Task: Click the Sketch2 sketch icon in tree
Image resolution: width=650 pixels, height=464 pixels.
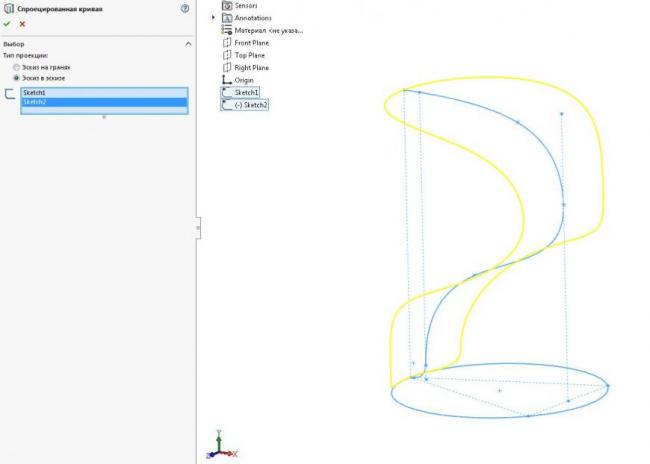Action: (227, 105)
